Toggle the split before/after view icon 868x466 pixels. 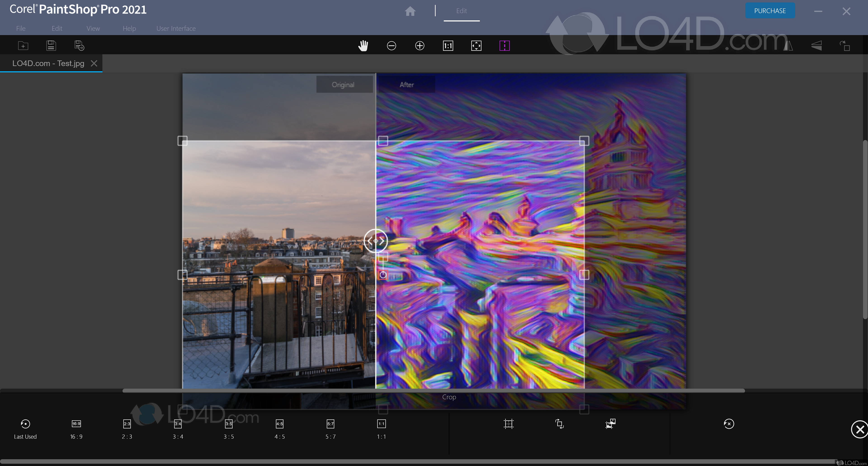coord(505,45)
